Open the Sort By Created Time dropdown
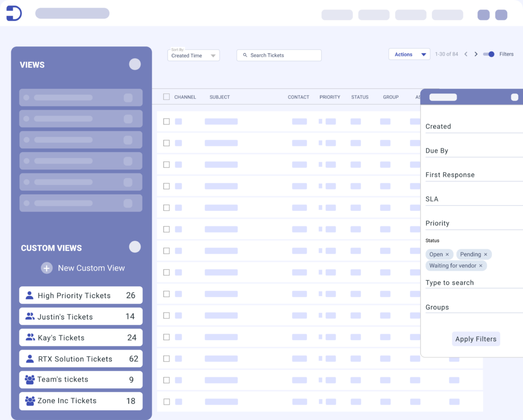Viewport: 523px width, 420px height. [193, 55]
